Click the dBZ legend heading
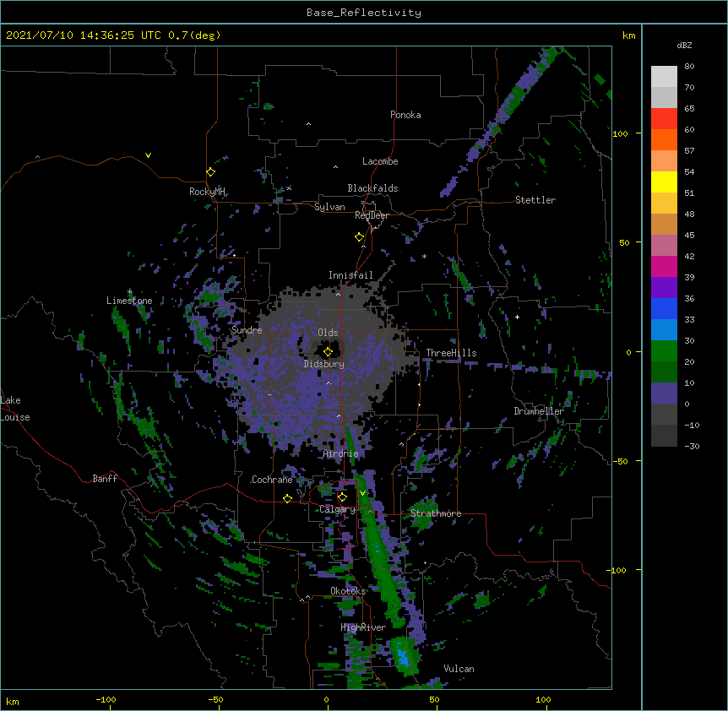Viewport: 728px width, 711px height. (684, 45)
